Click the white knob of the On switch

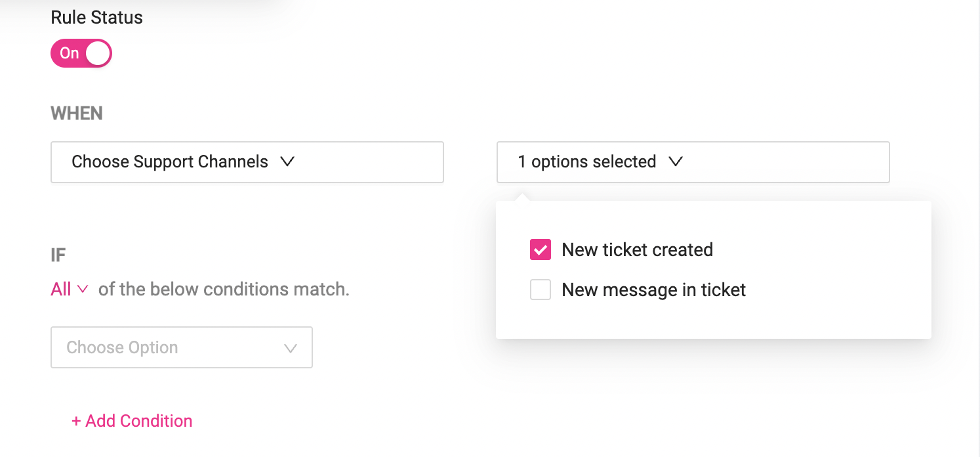click(98, 53)
